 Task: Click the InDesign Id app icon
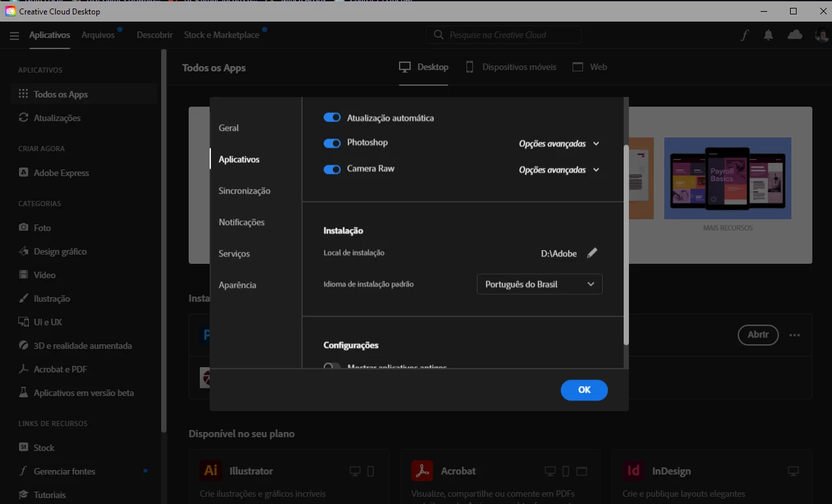[x=633, y=471]
